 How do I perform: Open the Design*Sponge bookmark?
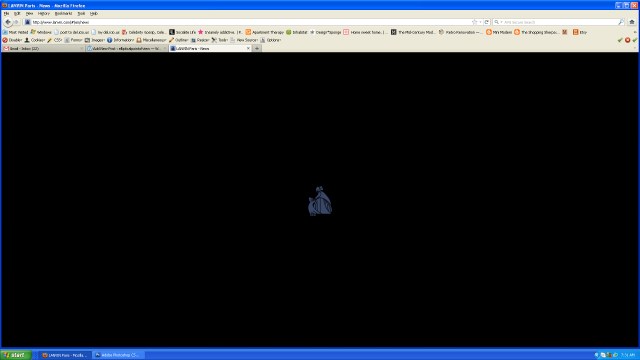(x=325, y=32)
